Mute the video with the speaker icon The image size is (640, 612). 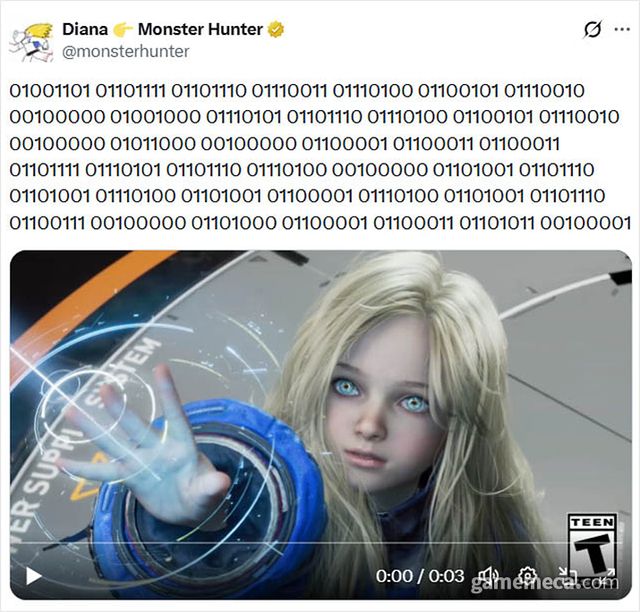point(488,576)
